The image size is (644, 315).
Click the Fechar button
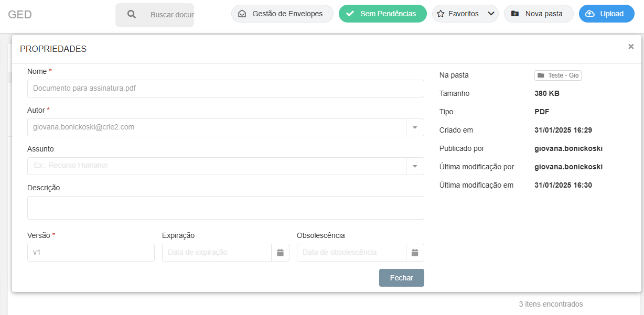pyautogui.click(x=401, y=278)
